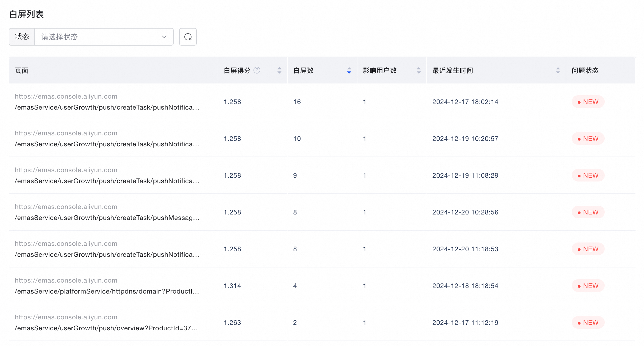The image size is (644, 346).
Task: Open the 请选择状态 status dropdown
Action: tap(104, 37)
